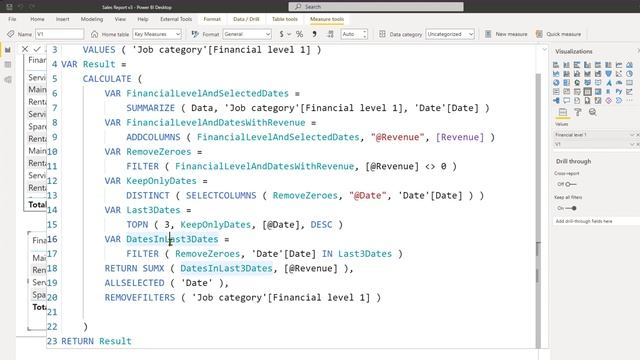Apply thousands separator comma format
640x360 pixels.
coord(314,34)
